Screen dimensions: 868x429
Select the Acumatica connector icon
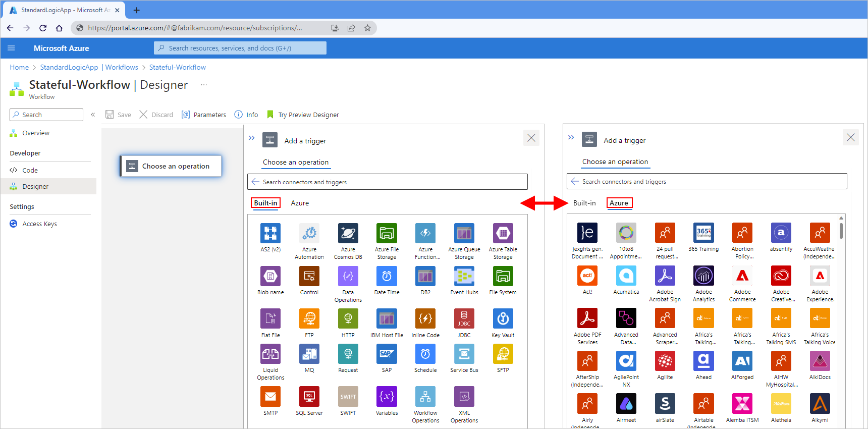click(626, 276)
